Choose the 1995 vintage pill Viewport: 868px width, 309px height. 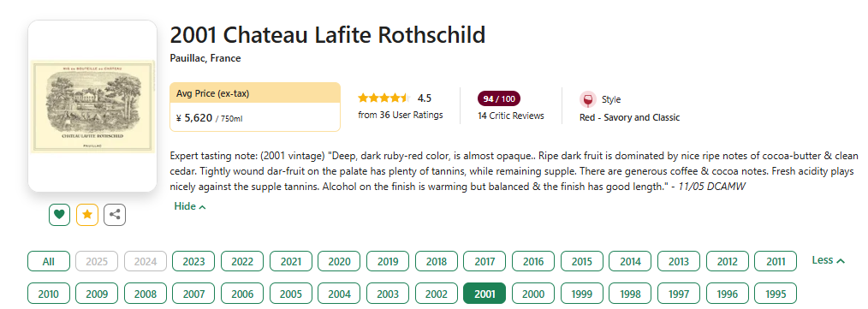[x=776, y=294]
